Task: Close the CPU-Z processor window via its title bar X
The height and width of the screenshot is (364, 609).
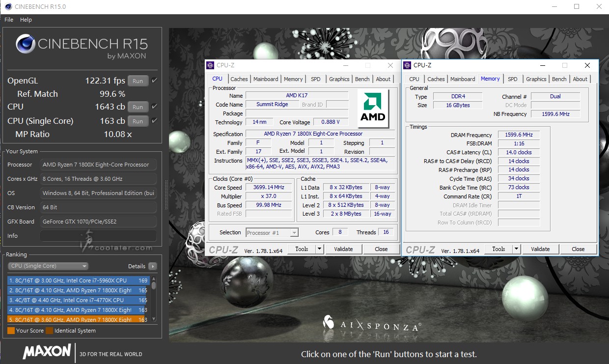Action: [390, 65]
